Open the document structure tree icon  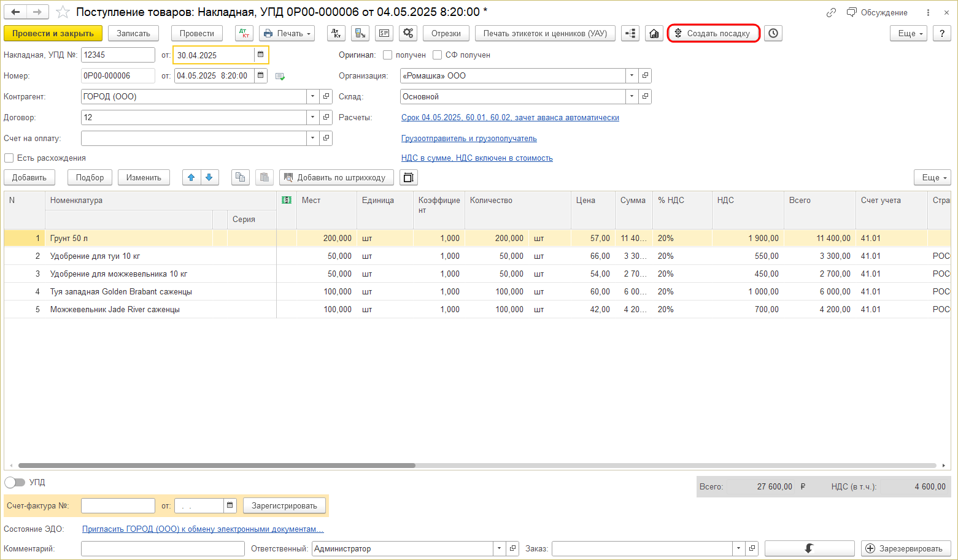point(630,34)
